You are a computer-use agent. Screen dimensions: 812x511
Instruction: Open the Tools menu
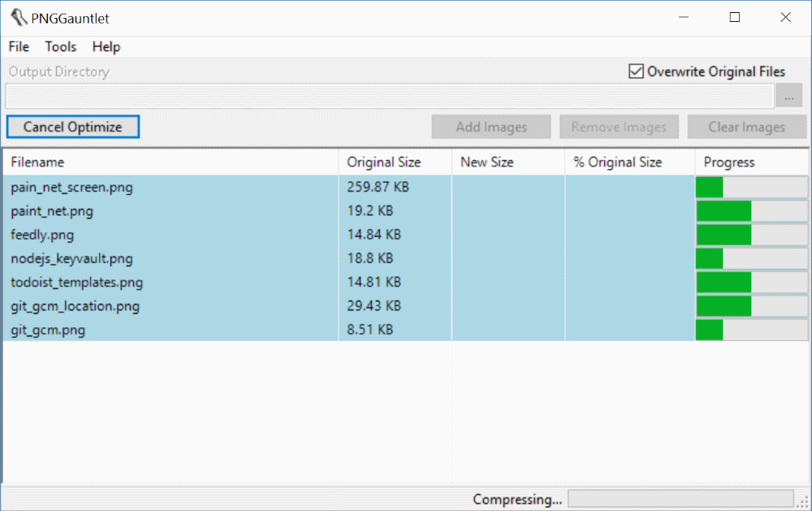click(x=61, y=46)
